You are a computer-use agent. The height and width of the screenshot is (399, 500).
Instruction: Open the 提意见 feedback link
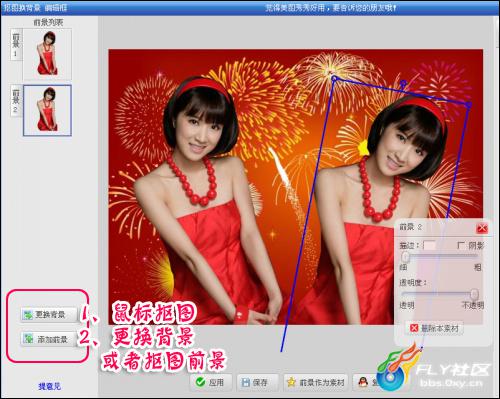coord(49,386)
